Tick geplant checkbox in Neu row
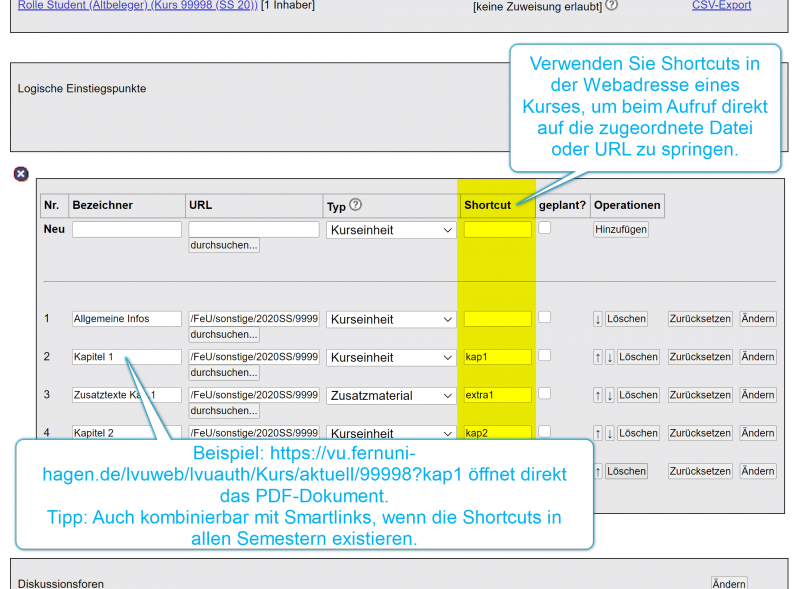 pos(545,228)
